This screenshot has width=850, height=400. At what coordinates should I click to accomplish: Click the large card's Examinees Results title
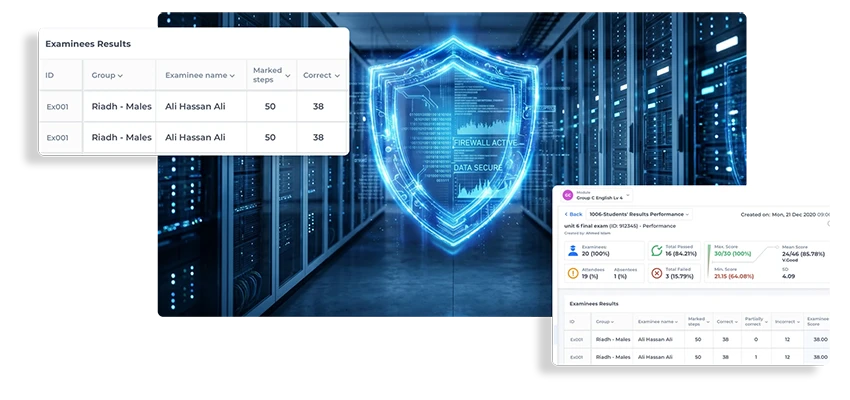coord(88,44)
